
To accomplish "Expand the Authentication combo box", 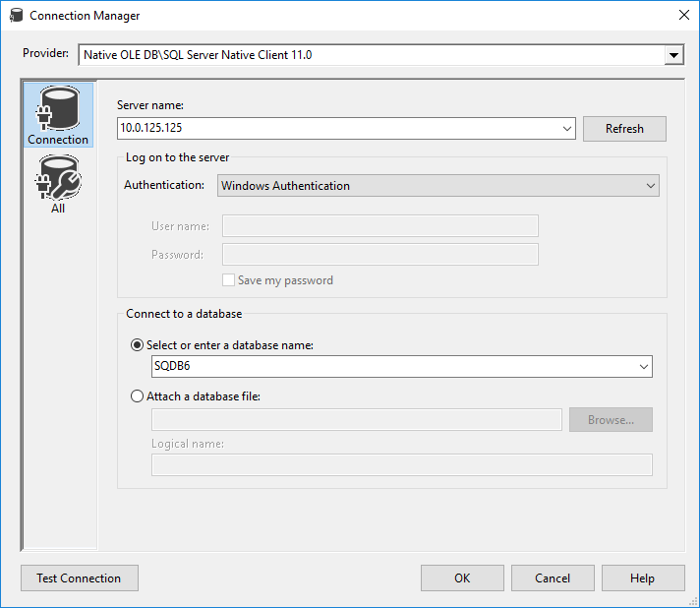I will (437, 185).
